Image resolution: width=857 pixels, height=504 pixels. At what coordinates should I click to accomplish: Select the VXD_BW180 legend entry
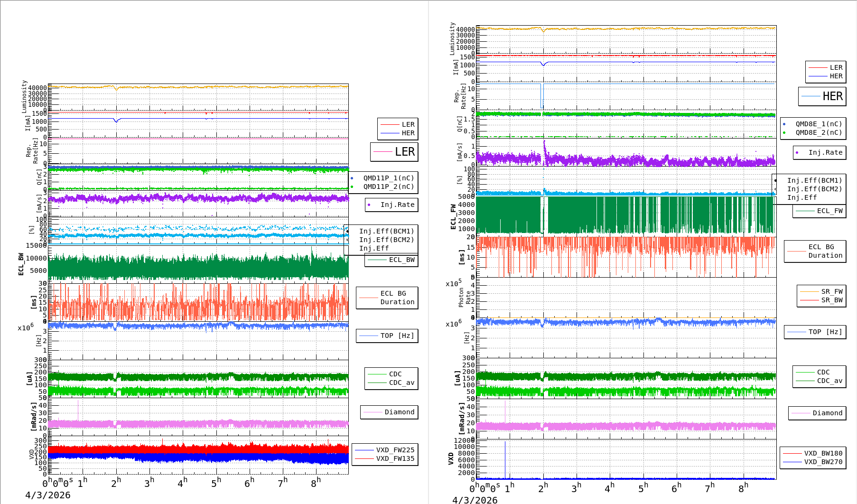[823, 453]
